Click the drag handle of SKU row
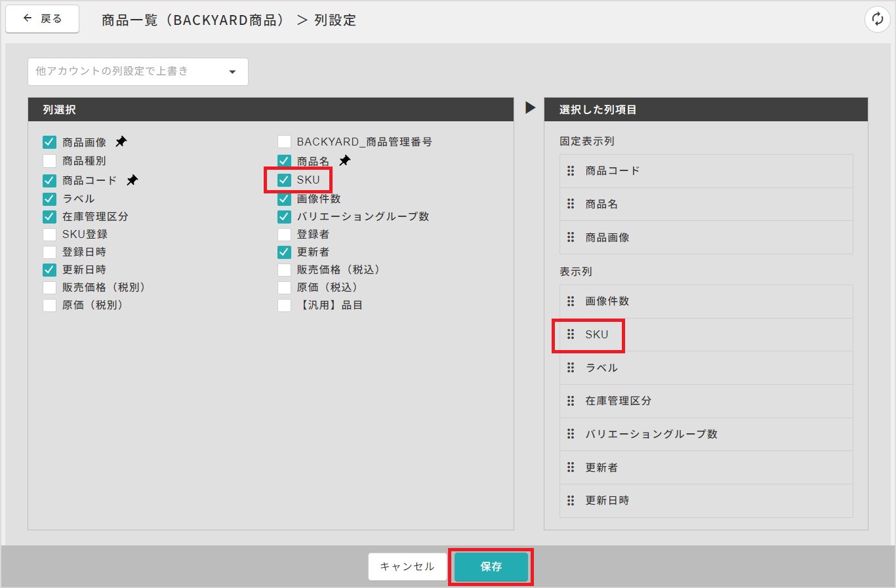This screenshot has height=588, width=896. point(571,334)
